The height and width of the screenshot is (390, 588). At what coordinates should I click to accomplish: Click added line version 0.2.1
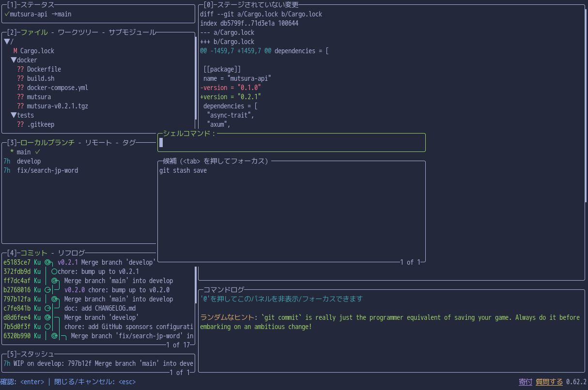point(231,97)
